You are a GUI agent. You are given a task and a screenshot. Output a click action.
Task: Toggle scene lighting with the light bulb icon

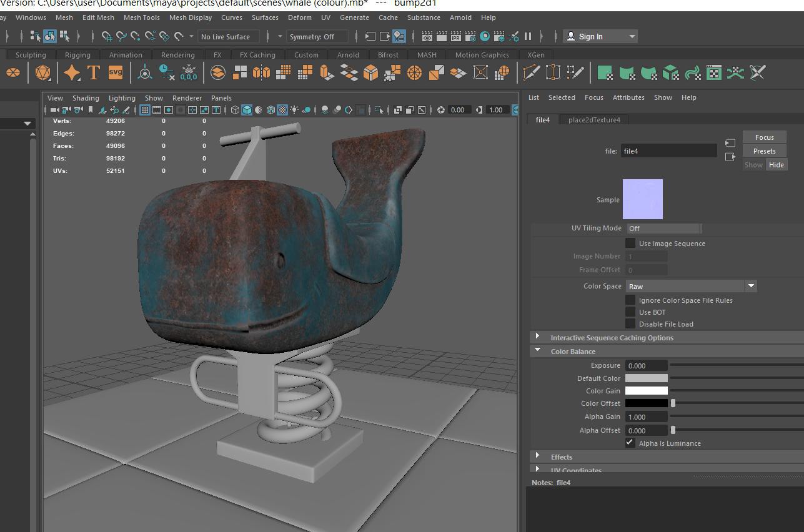tap(294, 110)
